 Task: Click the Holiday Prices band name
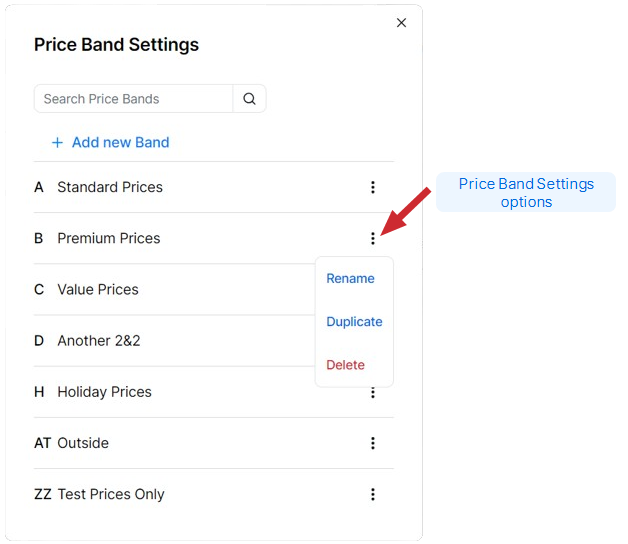104,392
